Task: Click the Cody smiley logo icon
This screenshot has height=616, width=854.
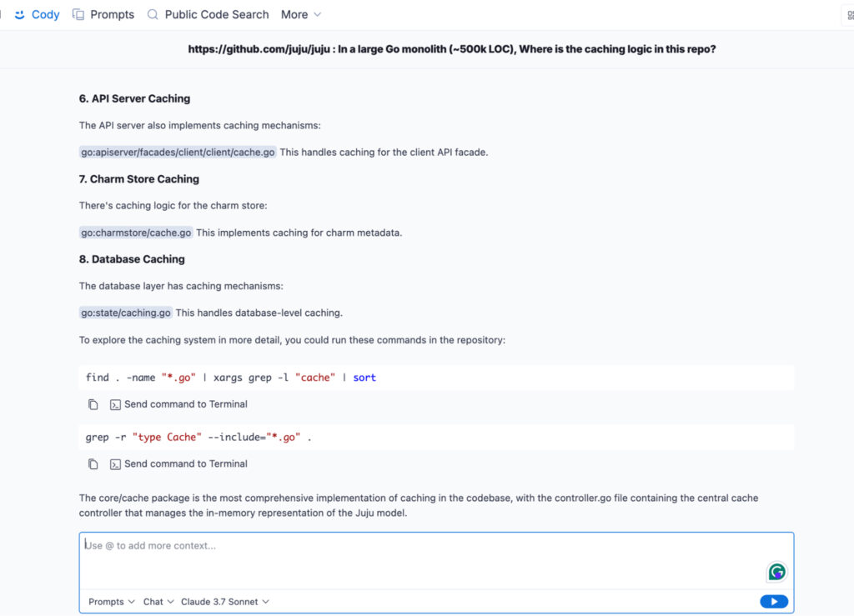Action: 20,14
